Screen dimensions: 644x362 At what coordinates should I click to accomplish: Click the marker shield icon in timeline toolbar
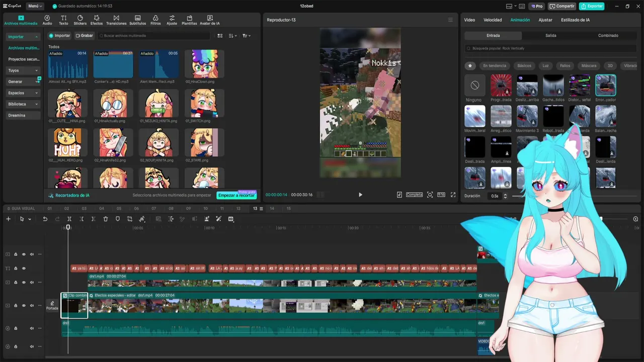tap(118, 219)
